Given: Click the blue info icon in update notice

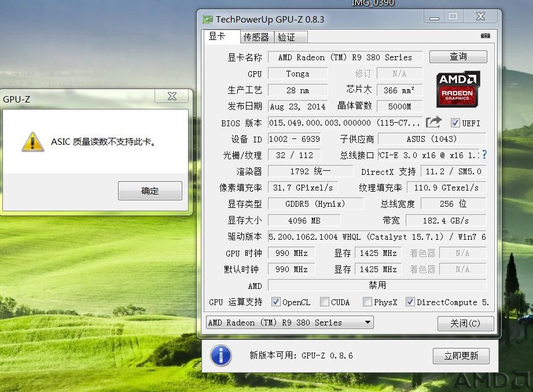Looking at the screenshot, I should (221, 356).
